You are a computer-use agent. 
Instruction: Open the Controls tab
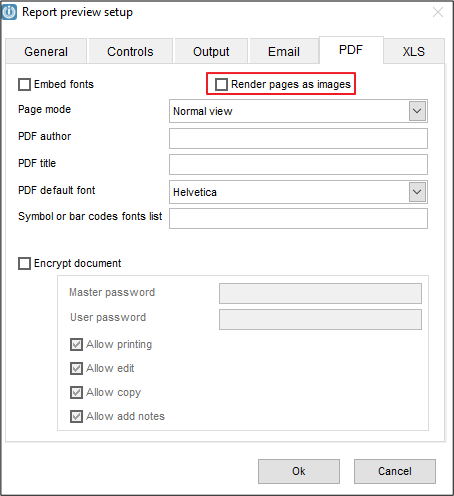click(x=130, y=51)
